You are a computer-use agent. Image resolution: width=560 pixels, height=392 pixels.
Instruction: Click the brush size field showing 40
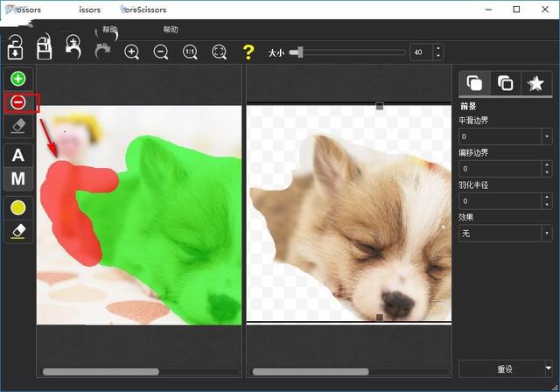(x=421, y=52)
